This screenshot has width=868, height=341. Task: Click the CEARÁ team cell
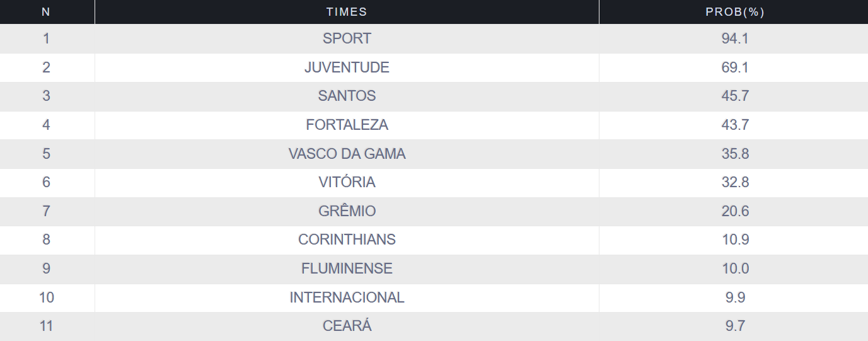(347, 326)
